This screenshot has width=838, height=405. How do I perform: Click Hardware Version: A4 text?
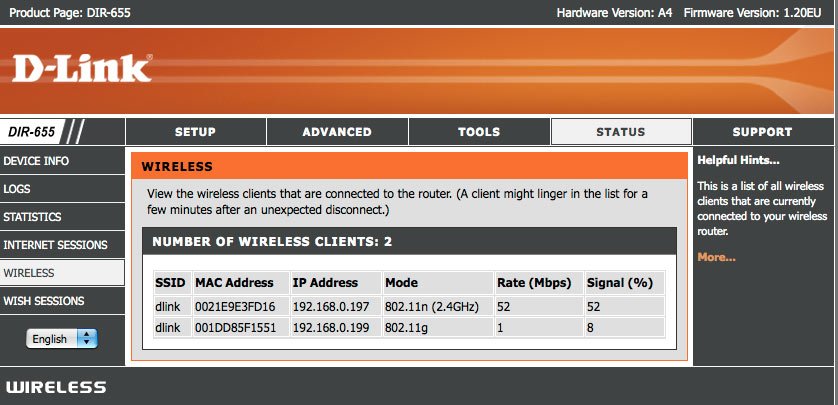(x=615, y=13)
